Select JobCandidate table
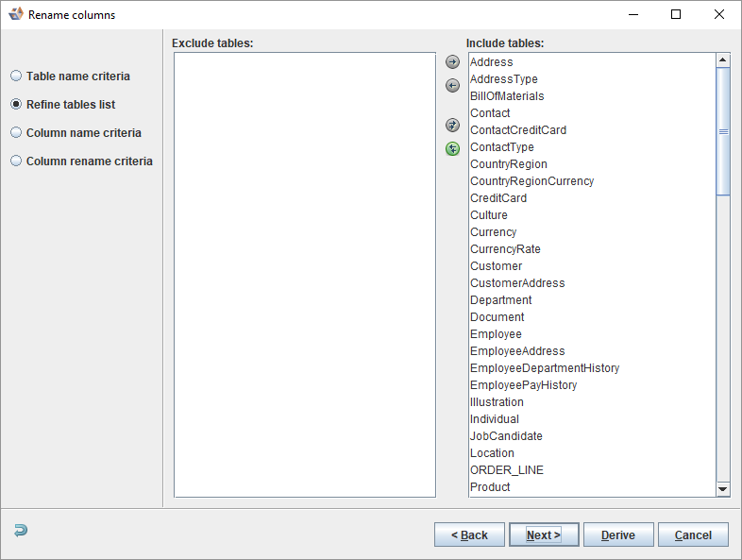The width and height of the screenshot is (742, 560). click(592, 436)
